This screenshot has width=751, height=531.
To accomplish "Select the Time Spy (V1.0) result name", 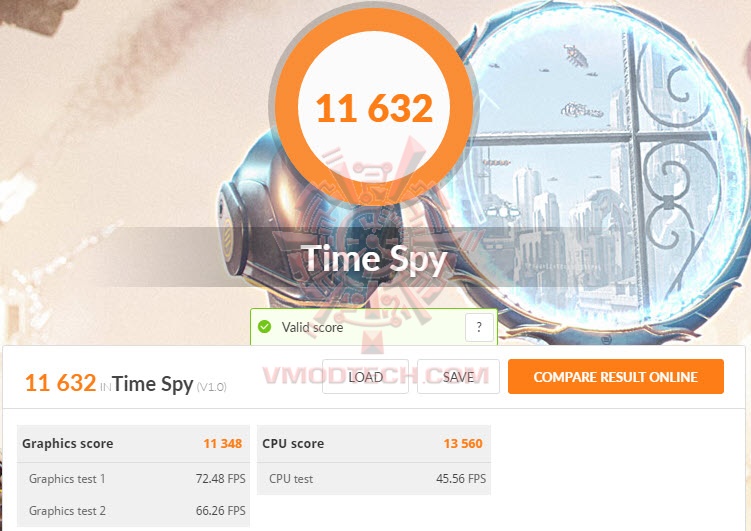I will [170, 383].
